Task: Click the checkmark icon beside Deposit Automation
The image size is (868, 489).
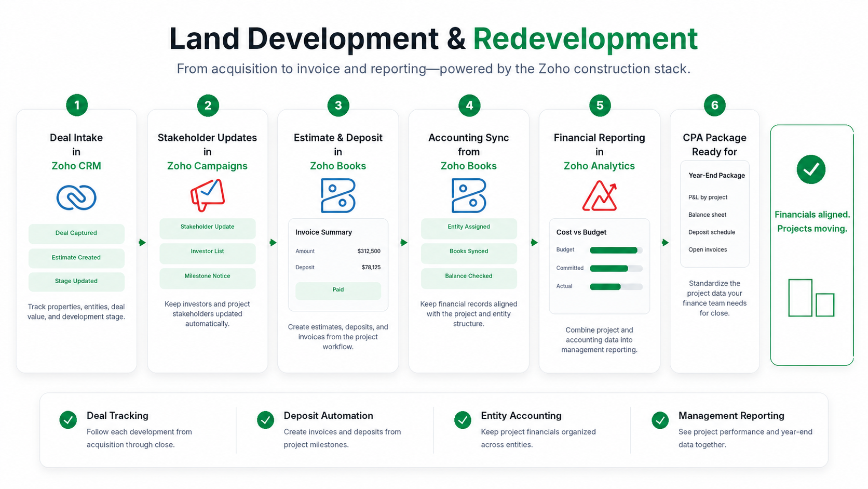Action: [265, 420]
